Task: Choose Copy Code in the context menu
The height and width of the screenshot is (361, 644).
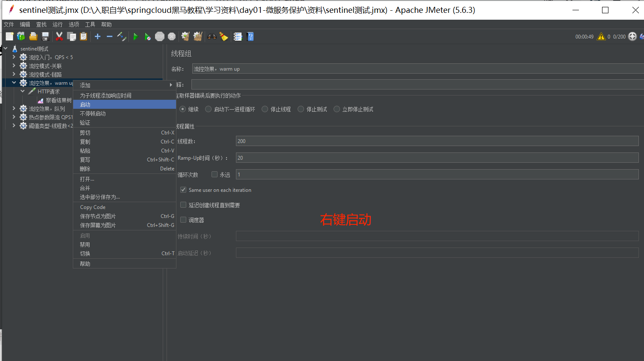Action: click(x=125, y=207)
